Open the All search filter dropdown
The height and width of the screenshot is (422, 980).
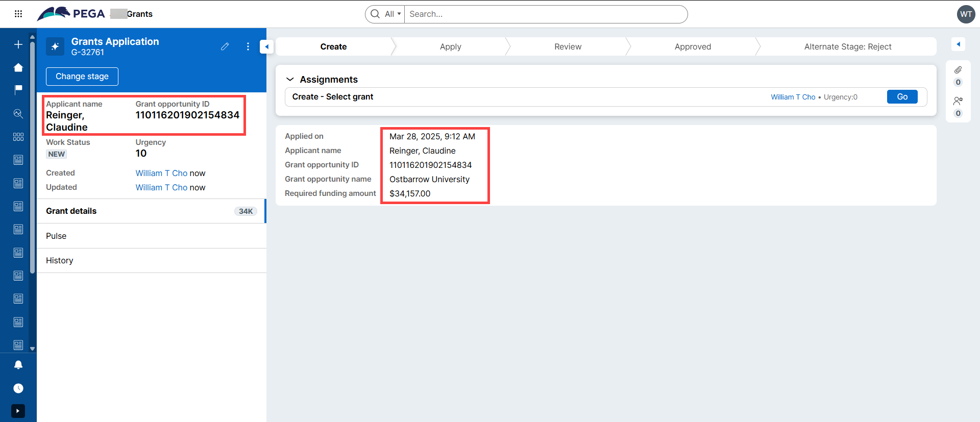click(x=392, y=14)
